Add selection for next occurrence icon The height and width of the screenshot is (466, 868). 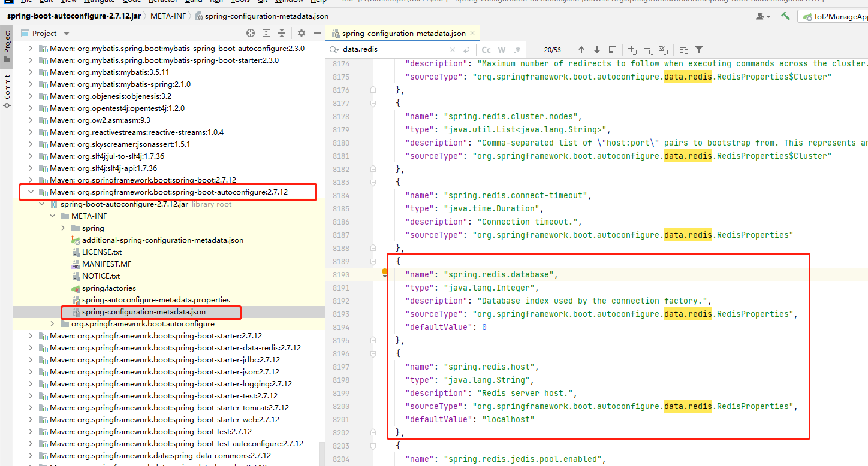pos(632,50)
